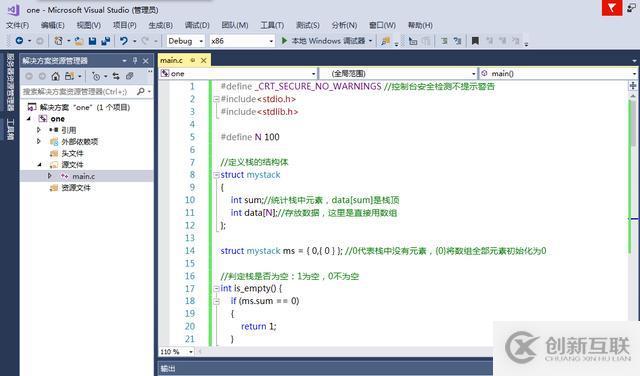The image size is (640, 376).
Task: Open the Tools (T) menu
Action: [272, 25]
